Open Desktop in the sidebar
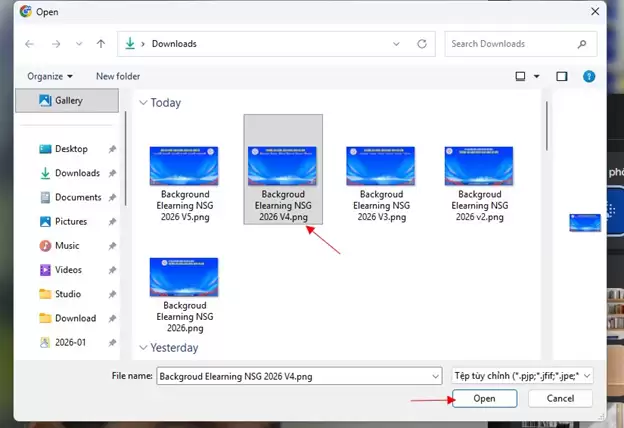Viewport: 624px width, 428px height. [71, 149]
